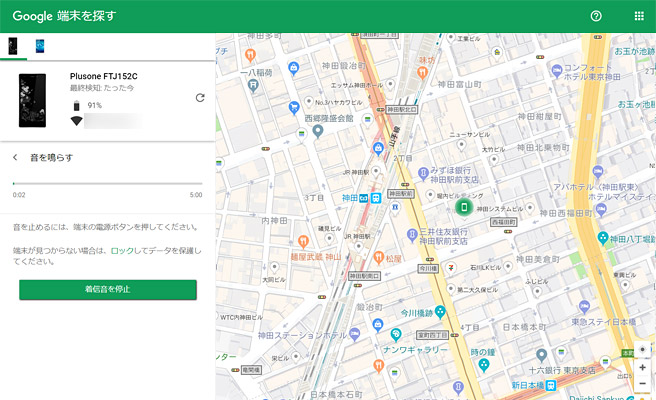Screen dimensions: 656x400
Task: Click the ニューサンビル building pin
Action: (461, 145)
